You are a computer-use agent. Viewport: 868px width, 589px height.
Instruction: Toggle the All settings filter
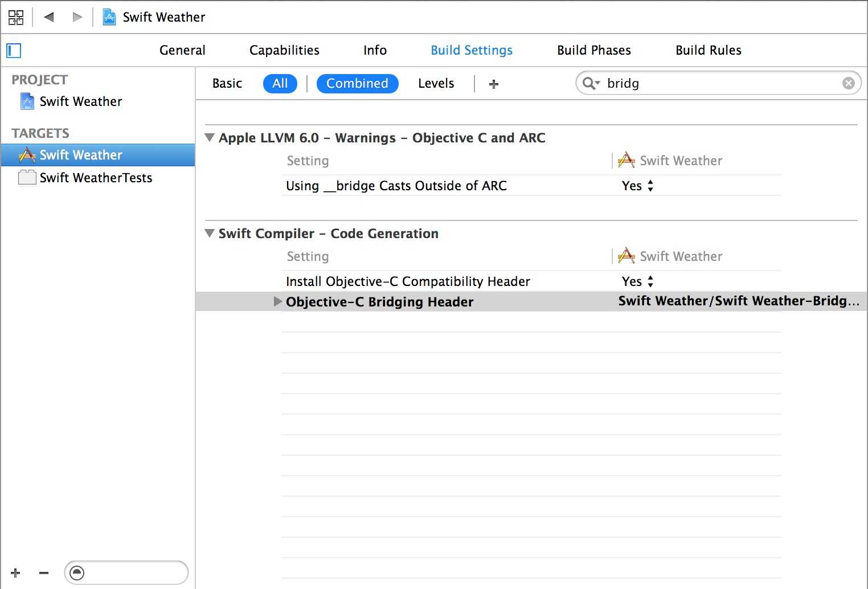pyautogui.click(x=280, y=84)
